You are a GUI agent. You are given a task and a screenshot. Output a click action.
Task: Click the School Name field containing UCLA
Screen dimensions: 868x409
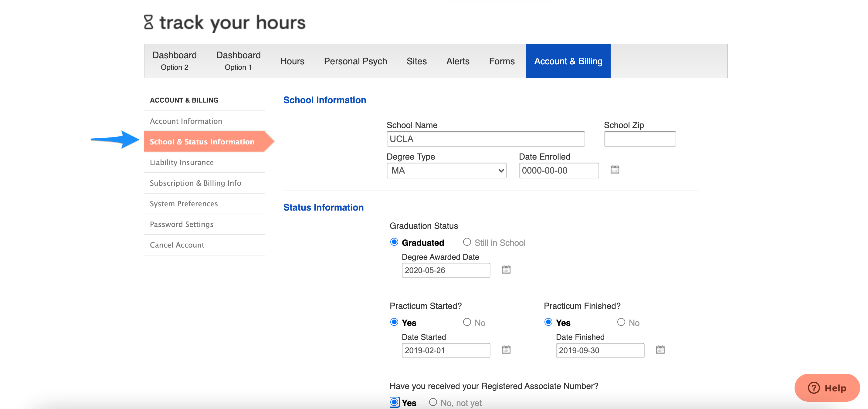(x=486, y=139)
